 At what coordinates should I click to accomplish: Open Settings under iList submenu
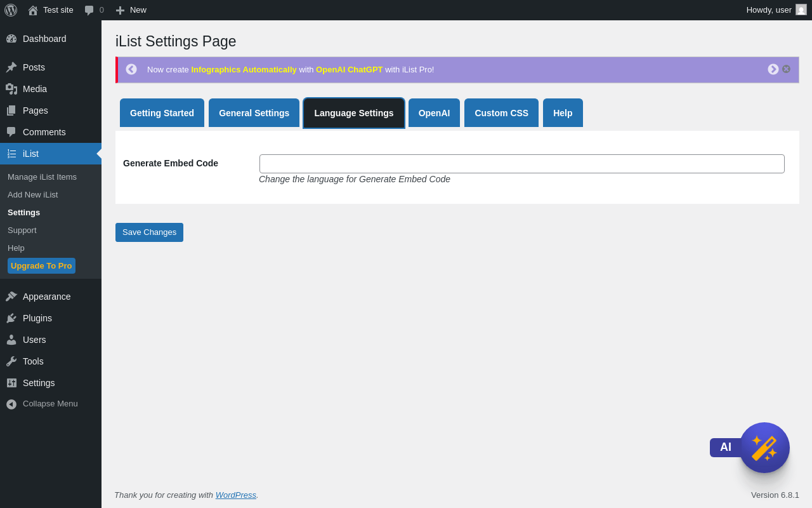tap(23, 213)
